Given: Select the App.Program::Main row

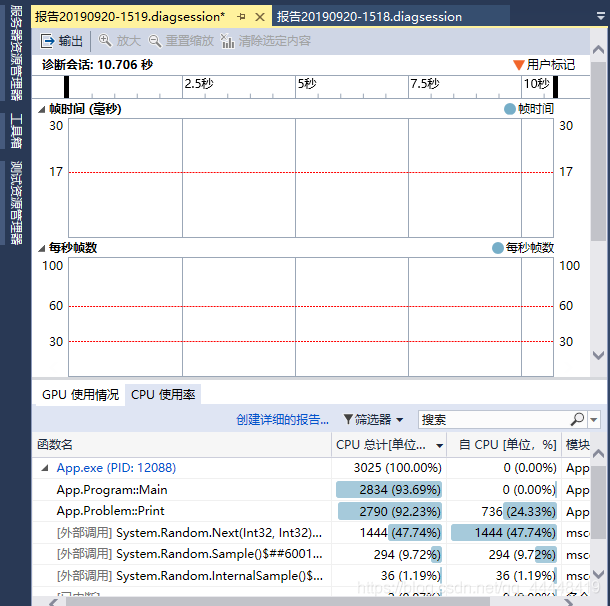Looking at the screenshot, I should tap(310, 489).
